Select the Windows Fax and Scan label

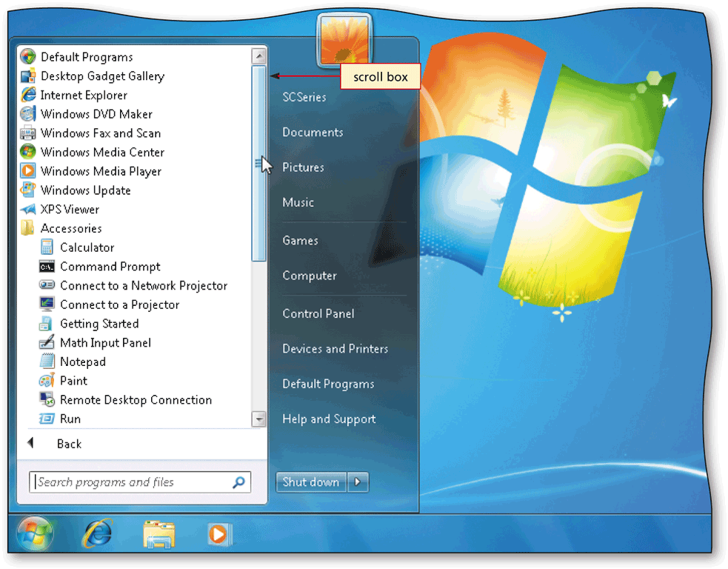[100, 133]
